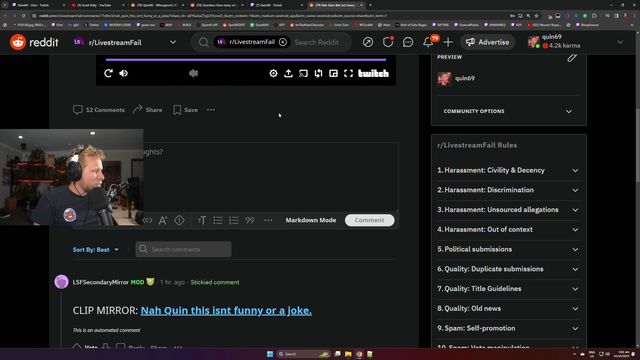The height and width of the screenshot is (360, 640).
Task: Open Reddit notifications bell
Action: [x=428, y=42]
